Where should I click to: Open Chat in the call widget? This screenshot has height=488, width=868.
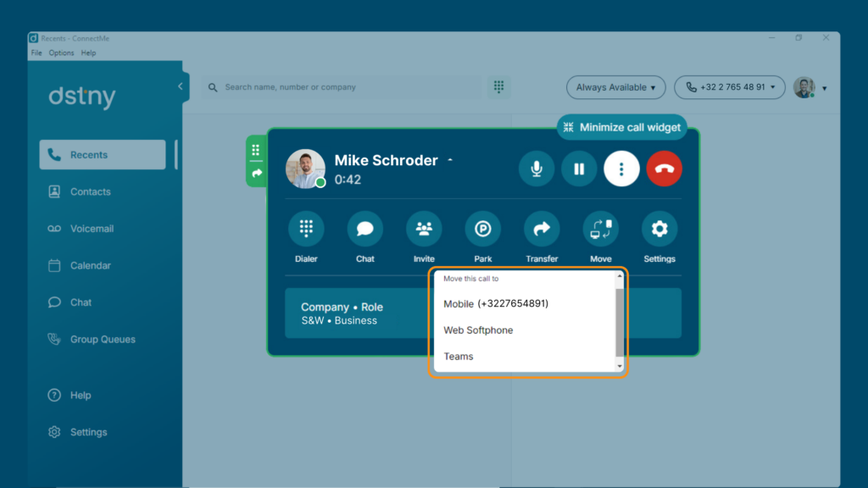pyautogui.click(x=364, y=229)
